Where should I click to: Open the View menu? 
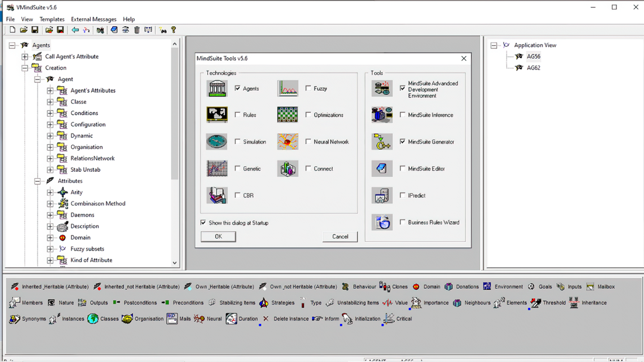[27, 19]
